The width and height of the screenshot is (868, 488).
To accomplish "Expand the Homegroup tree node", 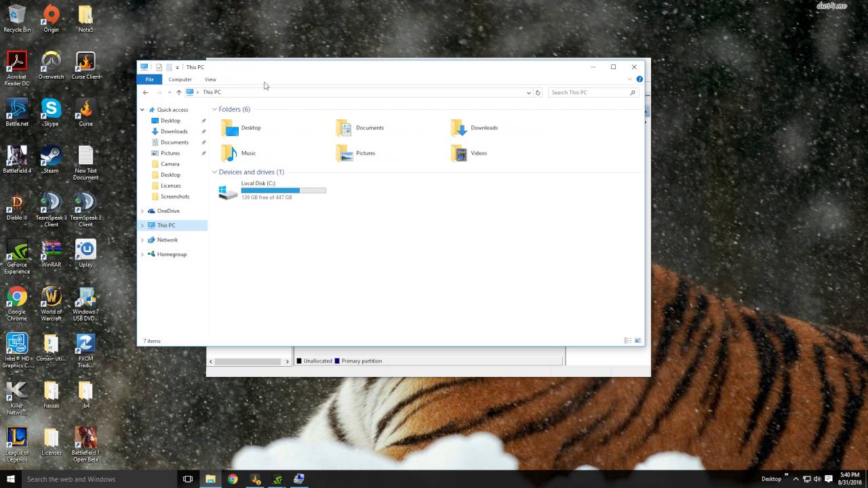I will pos(142,254).
